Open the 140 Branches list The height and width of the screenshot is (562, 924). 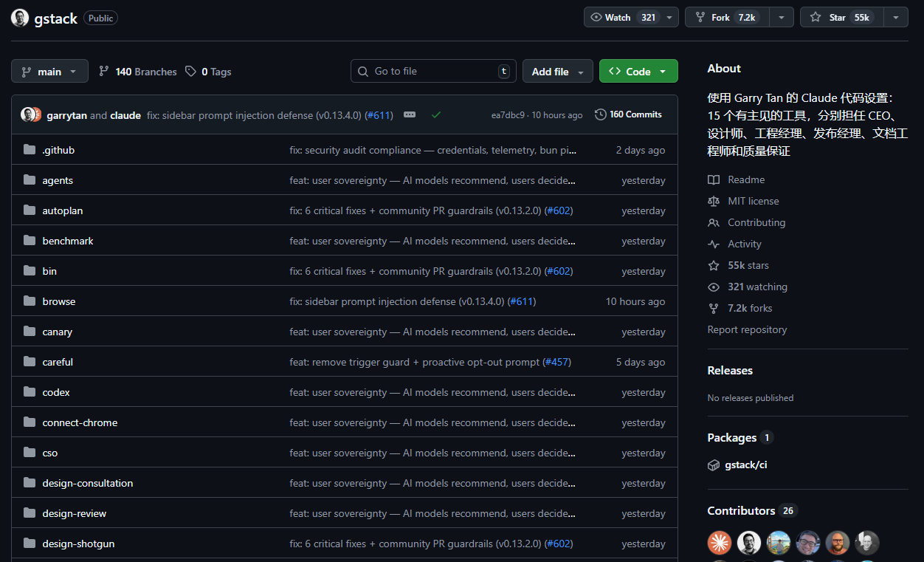[138, 72]
